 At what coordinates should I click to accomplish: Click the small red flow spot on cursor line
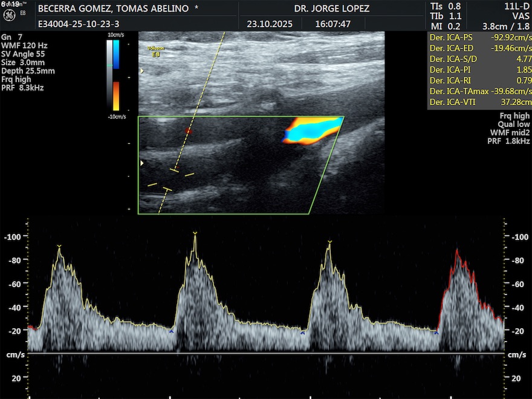pyautogui.click(x=188, y=131)
